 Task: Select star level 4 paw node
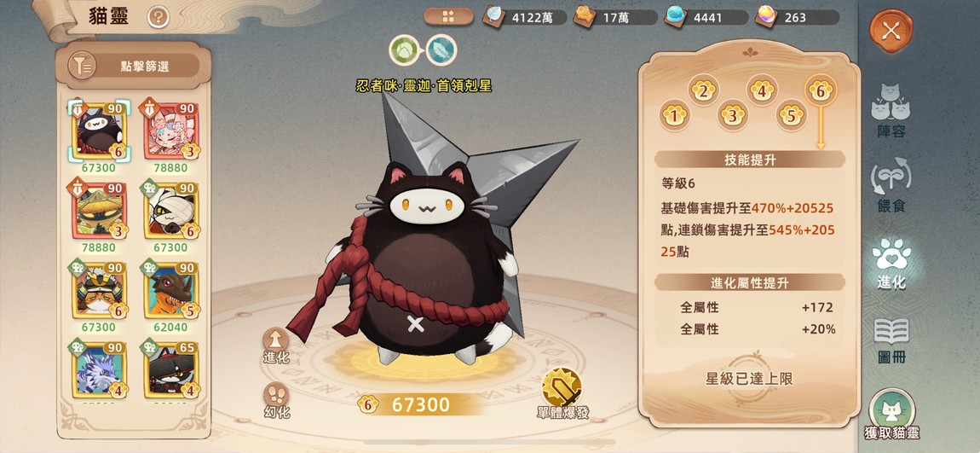tap(761, 91)
